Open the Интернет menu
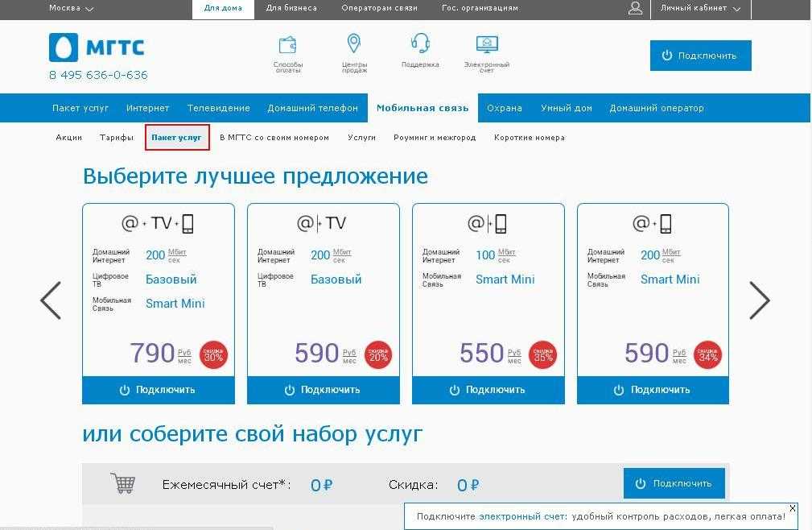Viewport: 812px width, 530px height. [147, 108]
